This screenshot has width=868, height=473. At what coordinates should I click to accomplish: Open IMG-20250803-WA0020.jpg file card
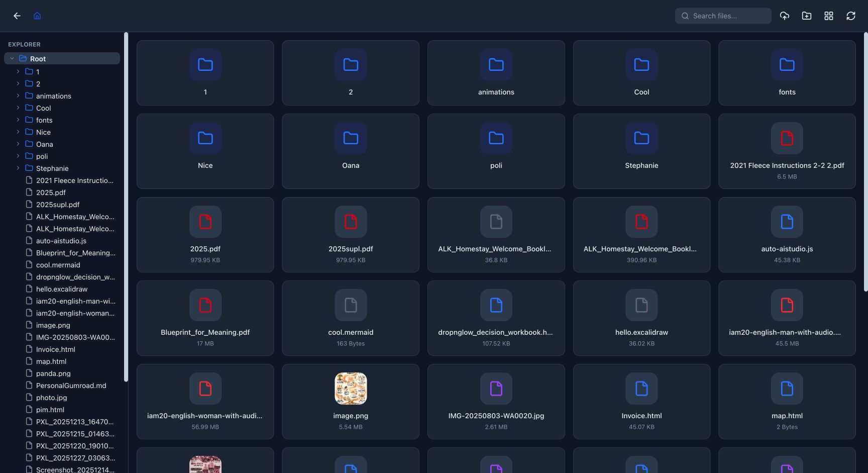(x=496, y=402)
